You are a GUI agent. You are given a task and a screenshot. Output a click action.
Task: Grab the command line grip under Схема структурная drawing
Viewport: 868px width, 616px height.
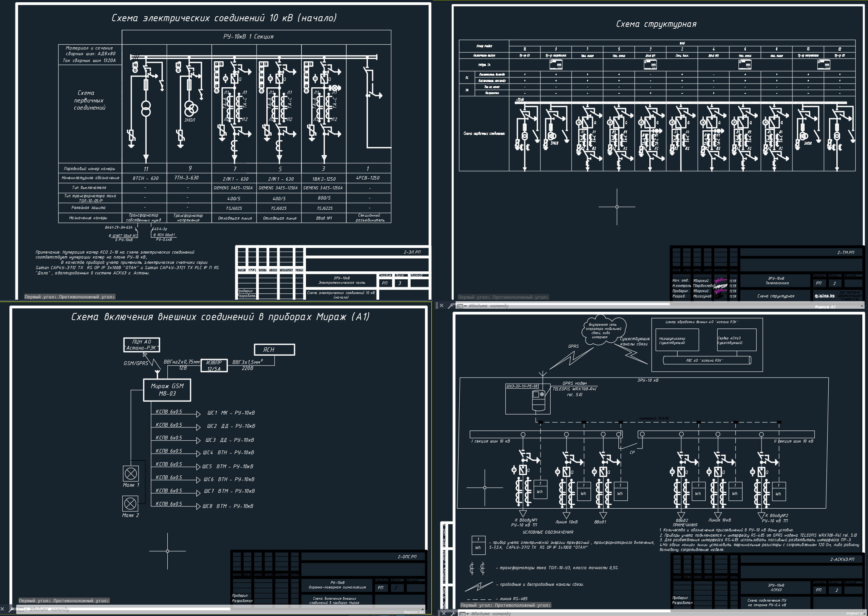pos(437,305)
